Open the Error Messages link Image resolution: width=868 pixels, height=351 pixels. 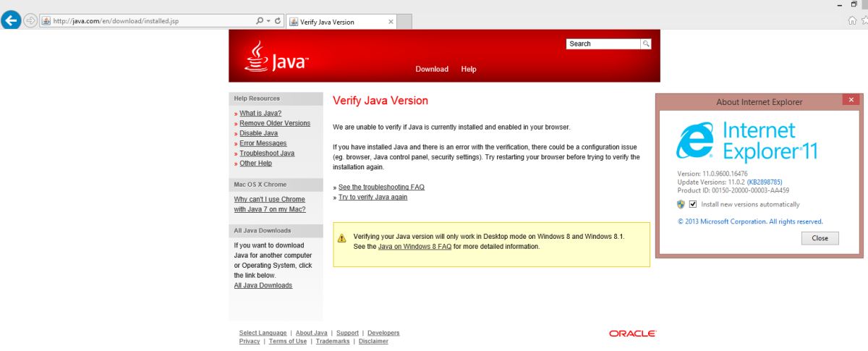(263, 143)
